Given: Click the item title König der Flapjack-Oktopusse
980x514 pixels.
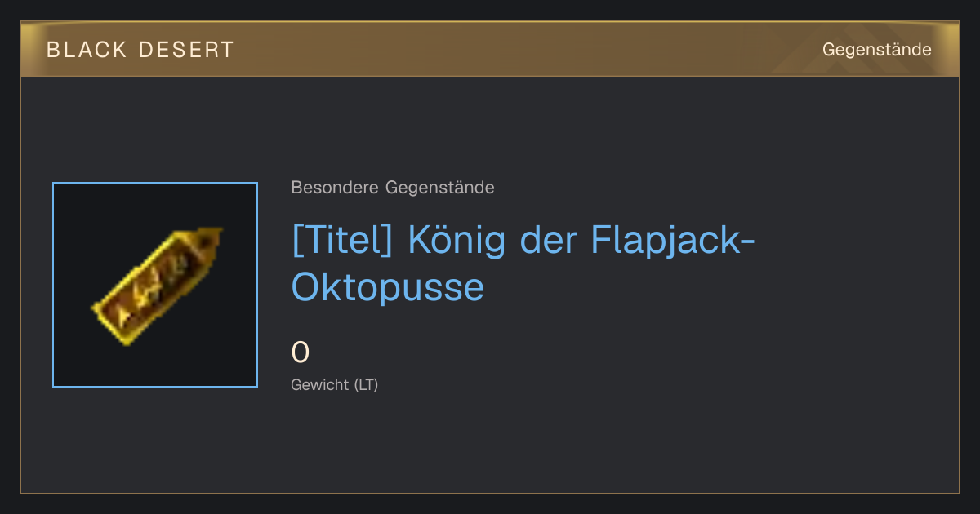Looking at the screenshot, I should pos(523,264).
